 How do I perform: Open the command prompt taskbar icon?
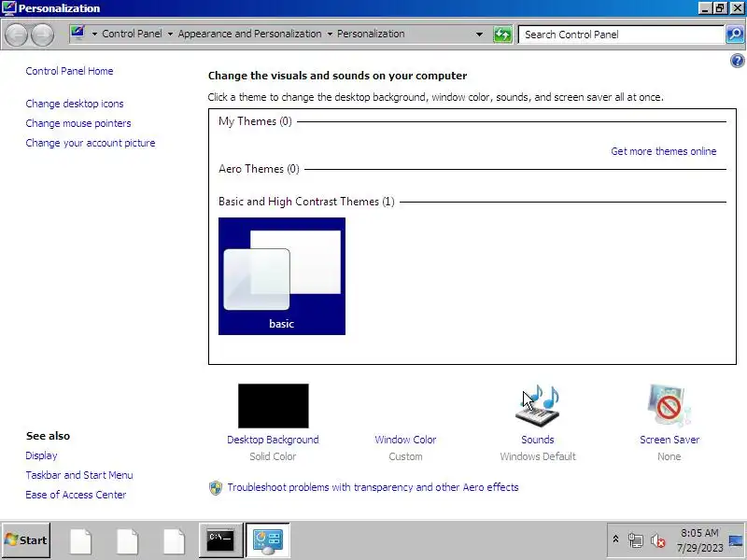click(220, 540)
